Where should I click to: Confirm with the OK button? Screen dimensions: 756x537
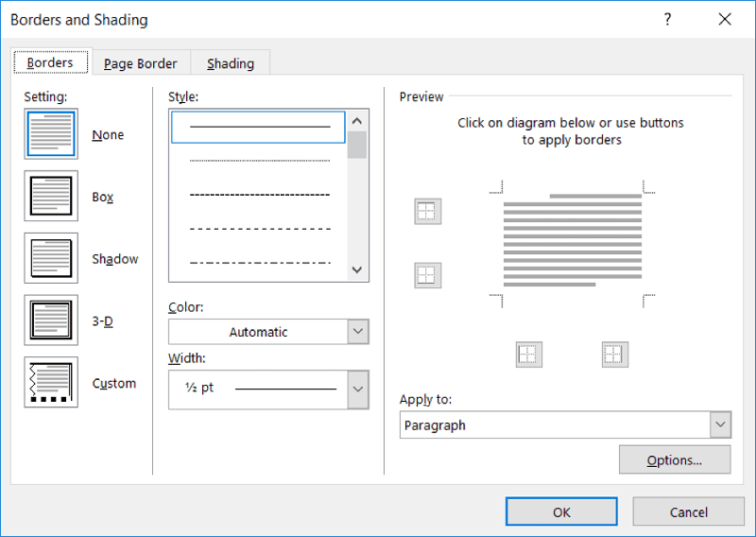click(x=561, y=511)
